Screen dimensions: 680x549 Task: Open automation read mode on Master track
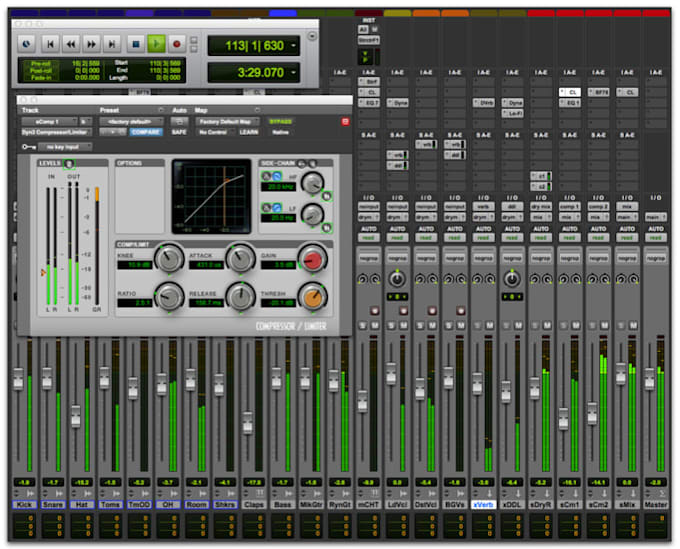(656, 238)
